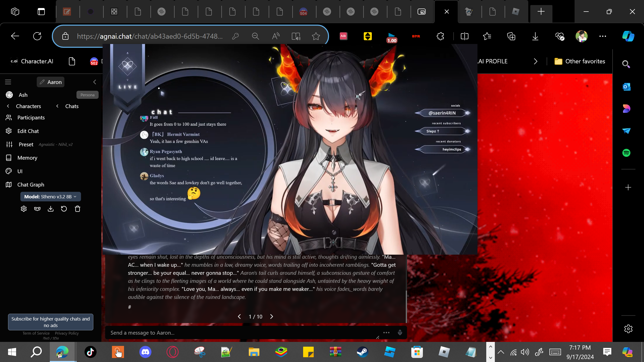Click the microphone icon in message box

[x=400, y=333]
